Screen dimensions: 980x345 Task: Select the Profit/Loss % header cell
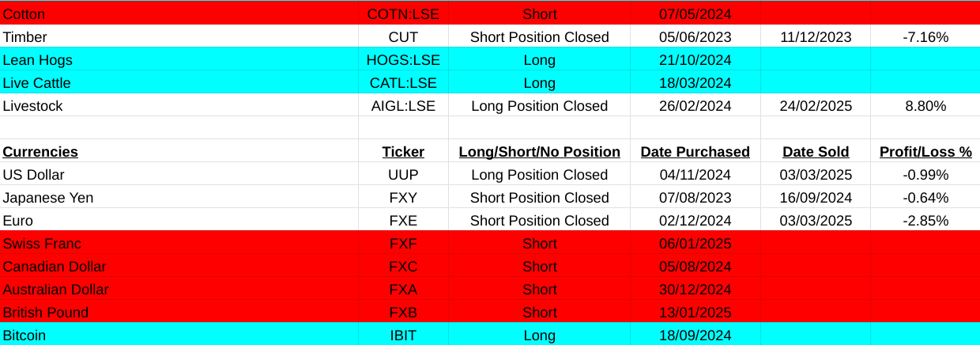click(x=925, y=152)
